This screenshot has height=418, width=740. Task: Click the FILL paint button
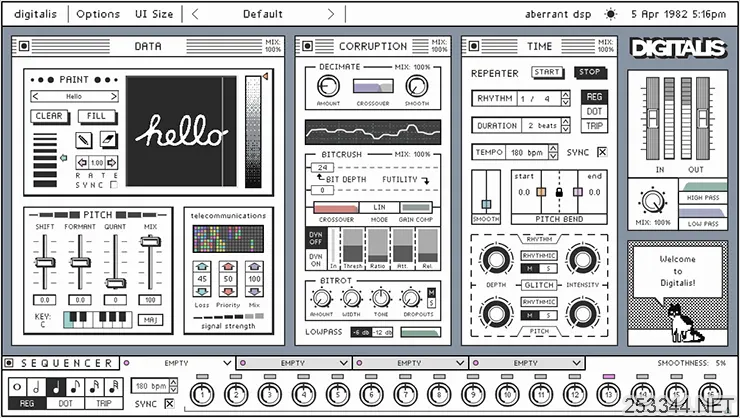[96, 116]
